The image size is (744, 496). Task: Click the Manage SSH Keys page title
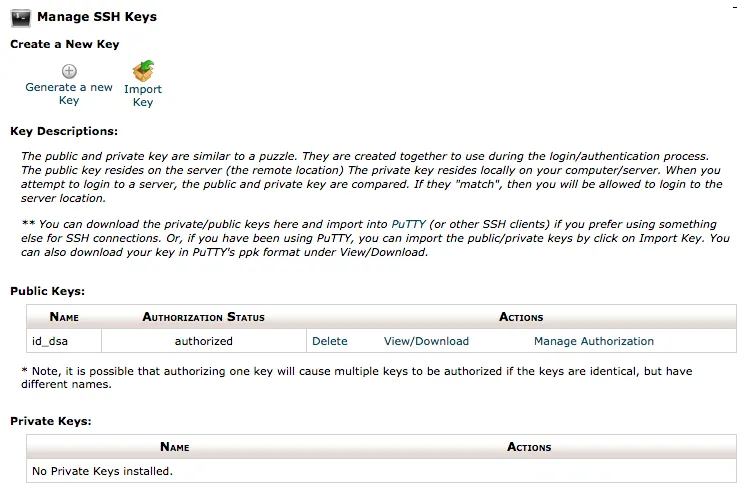(97, 17)
